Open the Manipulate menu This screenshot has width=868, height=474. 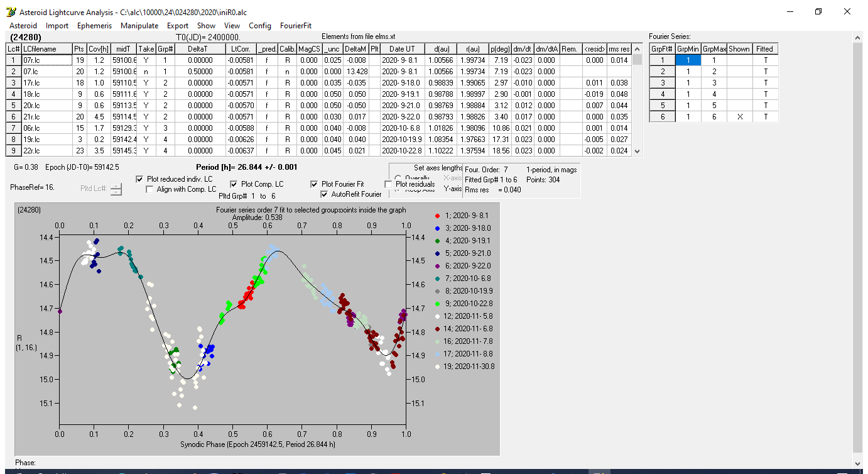(x=139, y=26)
